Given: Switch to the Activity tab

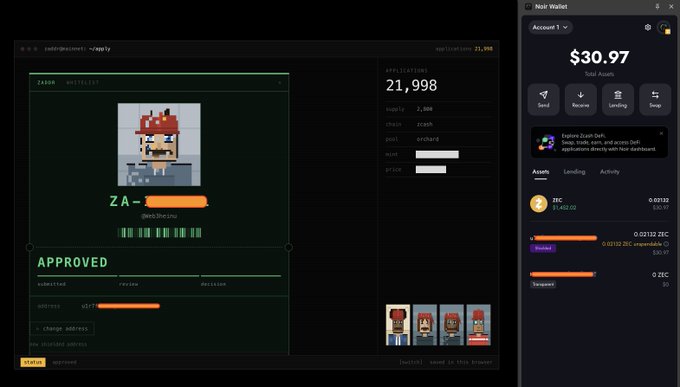Looking at the screenshot, I should tap(610, 172).
